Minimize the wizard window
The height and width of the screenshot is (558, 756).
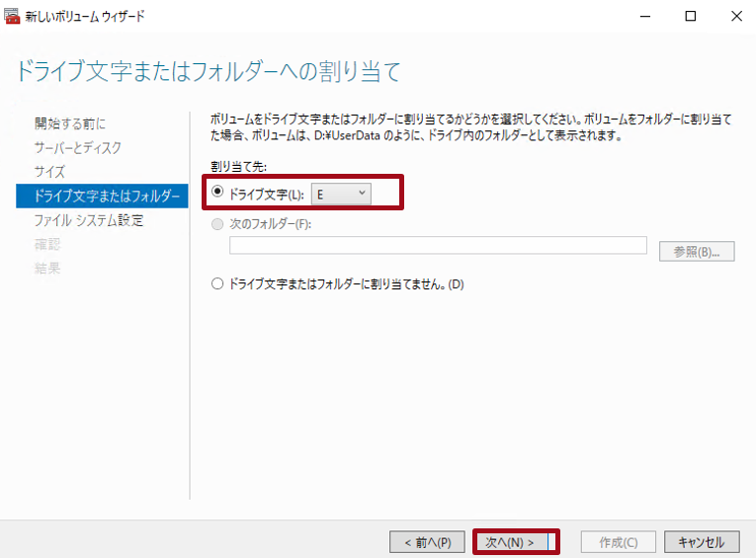[645, 16]
